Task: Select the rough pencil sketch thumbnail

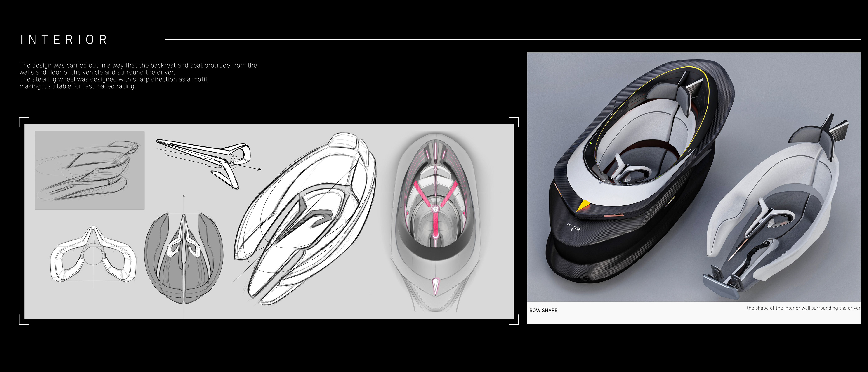Action: point(90,170)
